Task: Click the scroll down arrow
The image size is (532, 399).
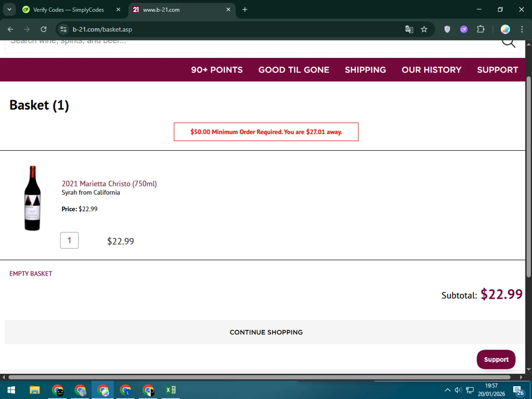Action: tap(528, 369)
